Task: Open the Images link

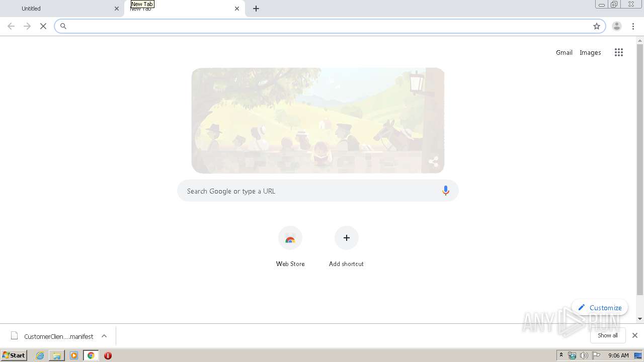Action: pos(590,52)
